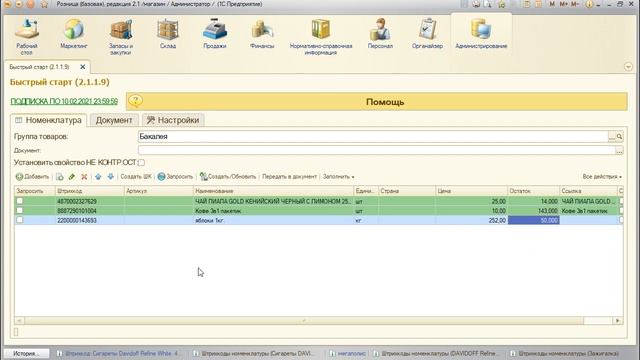
Task: Click the Цена value 252,00
Action: [x=497, y=220]
